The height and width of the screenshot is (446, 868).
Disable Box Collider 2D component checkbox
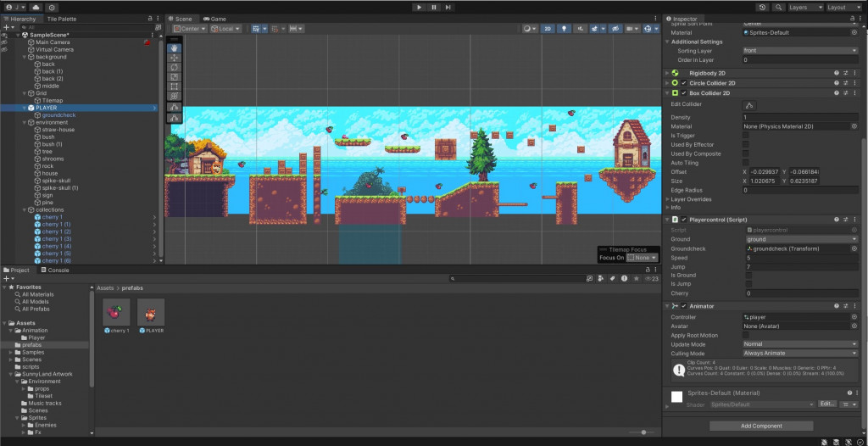click(x=684, y=93)
